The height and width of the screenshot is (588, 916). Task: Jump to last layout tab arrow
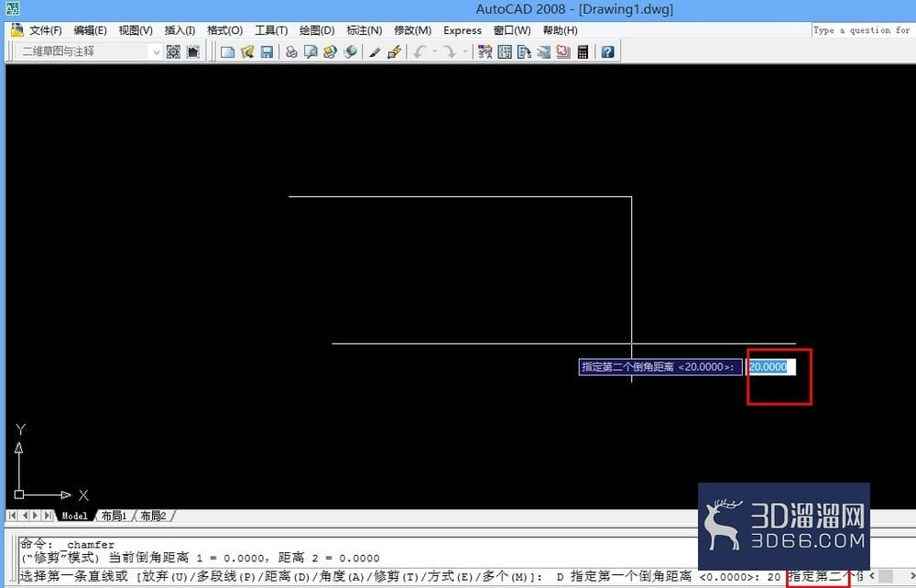[48, 516]
